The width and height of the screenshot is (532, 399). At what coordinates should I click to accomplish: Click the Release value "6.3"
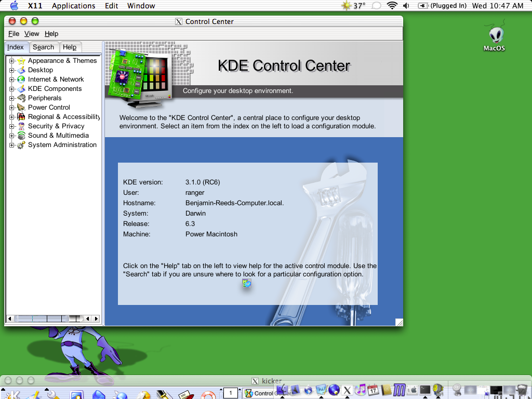pyautogui.click(x=190, y=224)
